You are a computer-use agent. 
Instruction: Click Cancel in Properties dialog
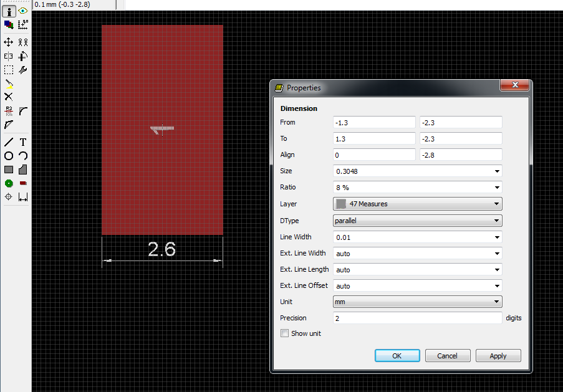[x=448, y=355]
